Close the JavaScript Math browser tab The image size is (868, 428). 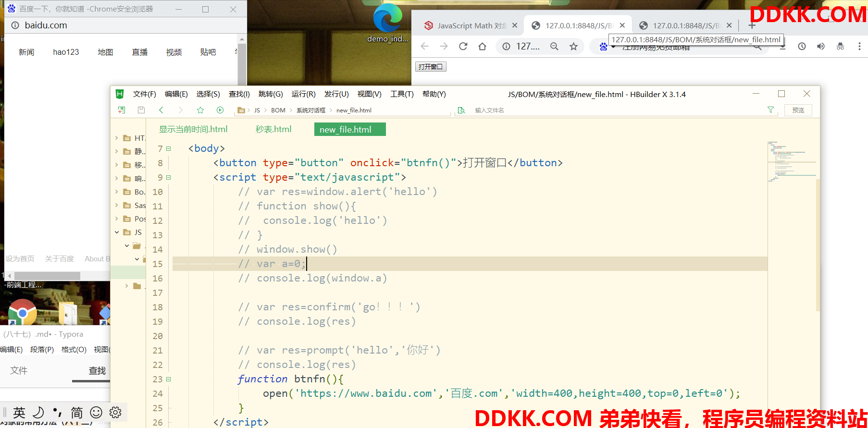point(515,25)
